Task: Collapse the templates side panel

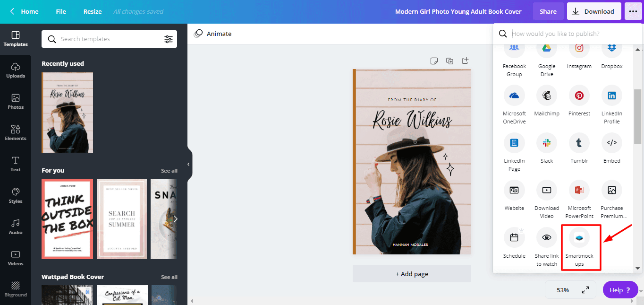Action: pos(188,164)
